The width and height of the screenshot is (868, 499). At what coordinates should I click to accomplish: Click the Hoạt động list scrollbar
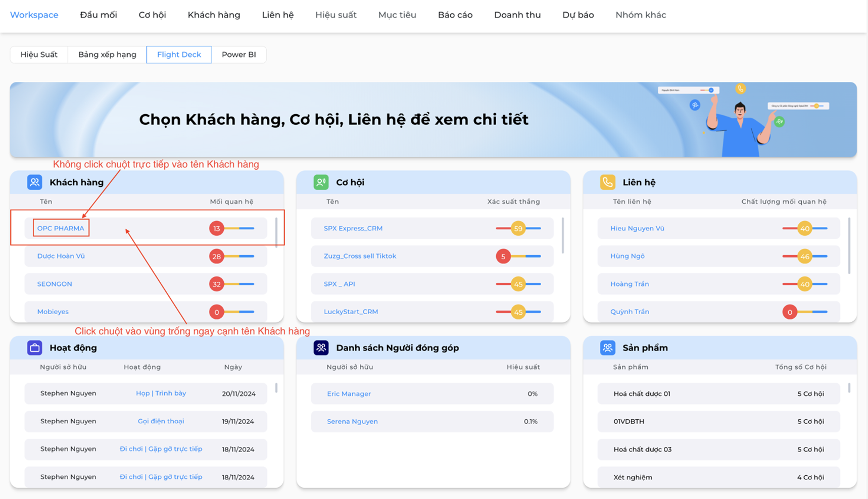tap(276, 388)
